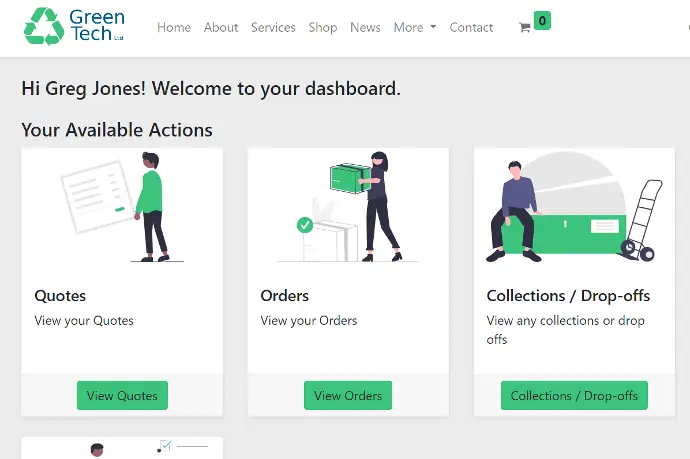Click the Collections / Drop-offs card heading
Screen dimensions: 690x459
tap(568, 296)
